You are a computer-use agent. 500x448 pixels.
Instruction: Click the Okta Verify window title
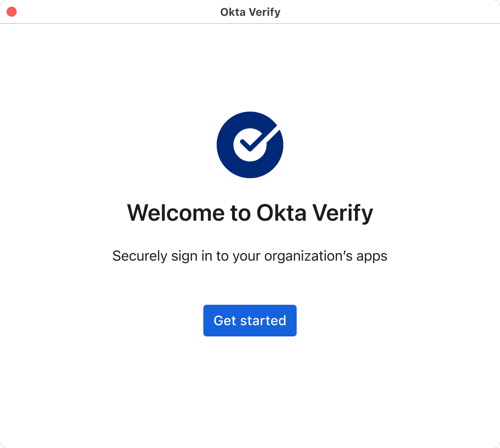pyautogui.click(x=250, y=12)
